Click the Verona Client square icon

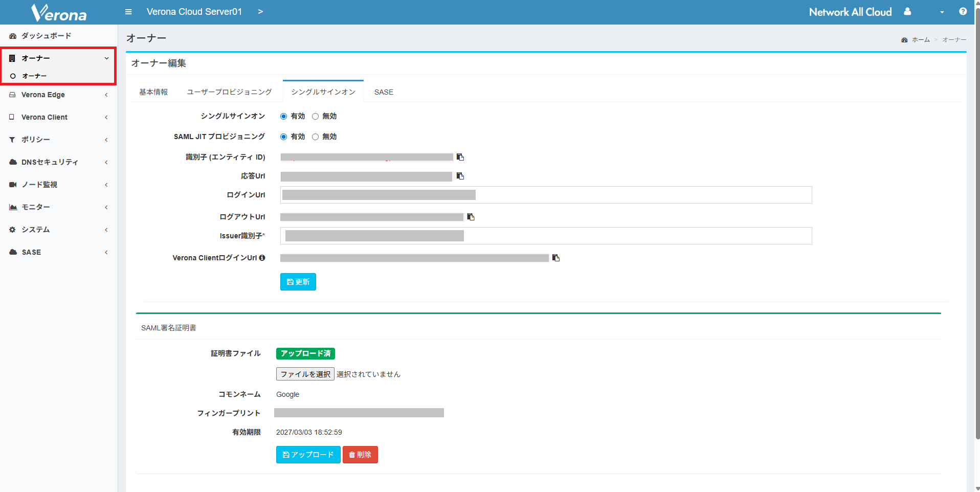click(12, 117)
